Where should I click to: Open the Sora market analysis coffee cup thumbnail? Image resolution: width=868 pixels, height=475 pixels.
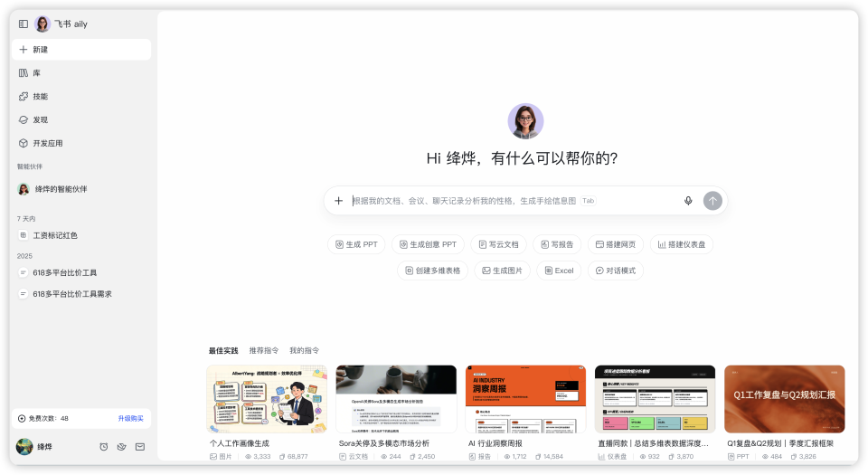click(396, 399)
